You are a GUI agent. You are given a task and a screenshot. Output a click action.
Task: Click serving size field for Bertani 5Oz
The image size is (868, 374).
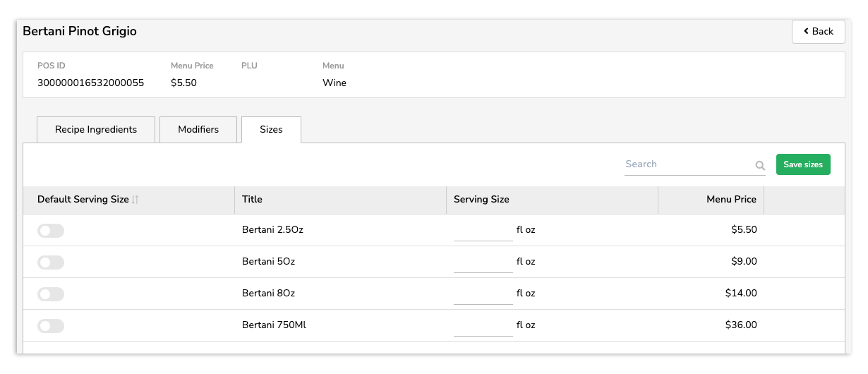pyautogui.click(x=483, y=263)
